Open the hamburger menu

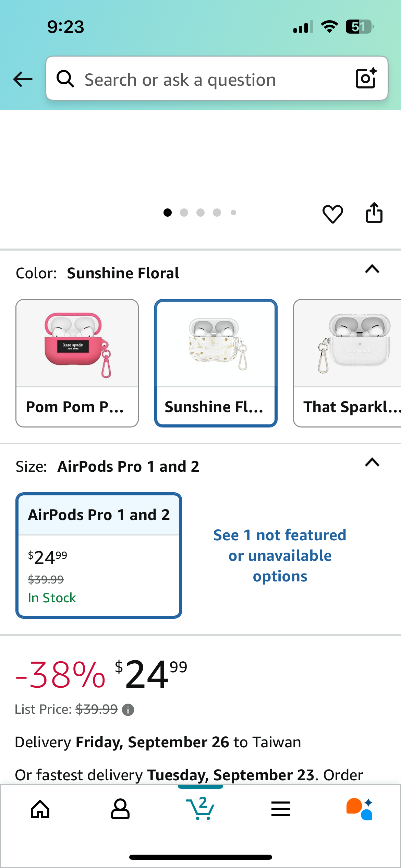coord(281,809)
